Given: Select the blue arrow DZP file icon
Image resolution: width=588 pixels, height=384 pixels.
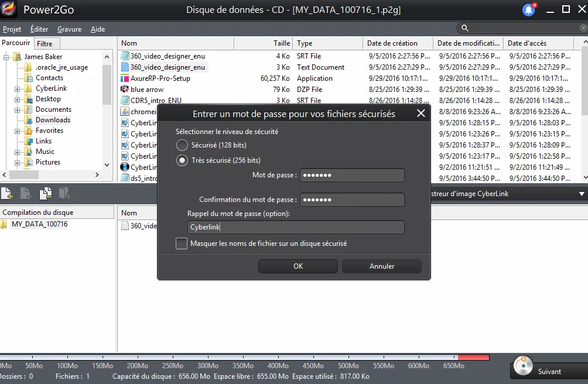Looking at the screenshot, I should [x=125, y=90].
